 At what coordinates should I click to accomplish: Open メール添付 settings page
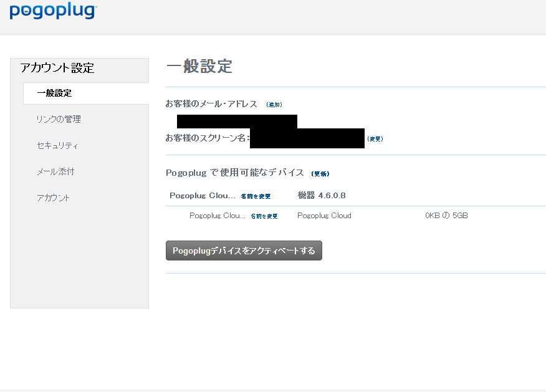(x=55, y=172)
